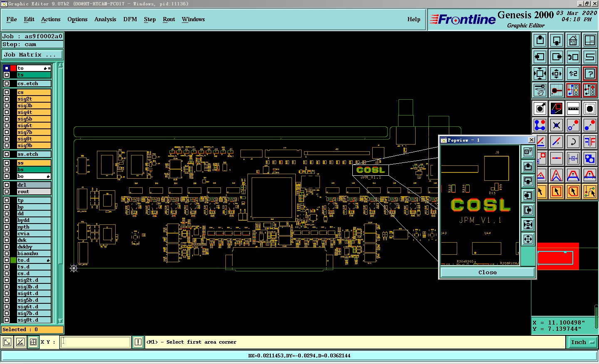Click the wrench and palette settings icon

pyautogui.click(x=540, y=90)
